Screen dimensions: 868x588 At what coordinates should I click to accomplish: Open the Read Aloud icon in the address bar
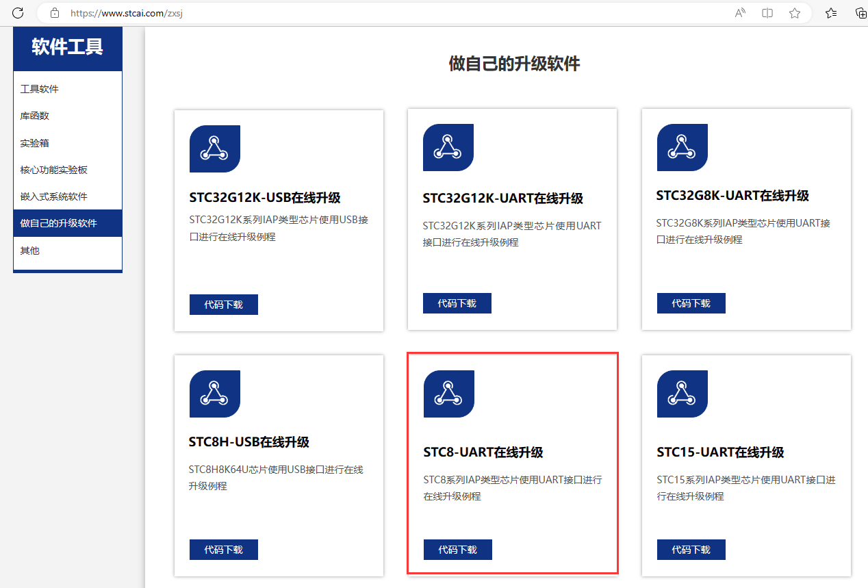740,13
